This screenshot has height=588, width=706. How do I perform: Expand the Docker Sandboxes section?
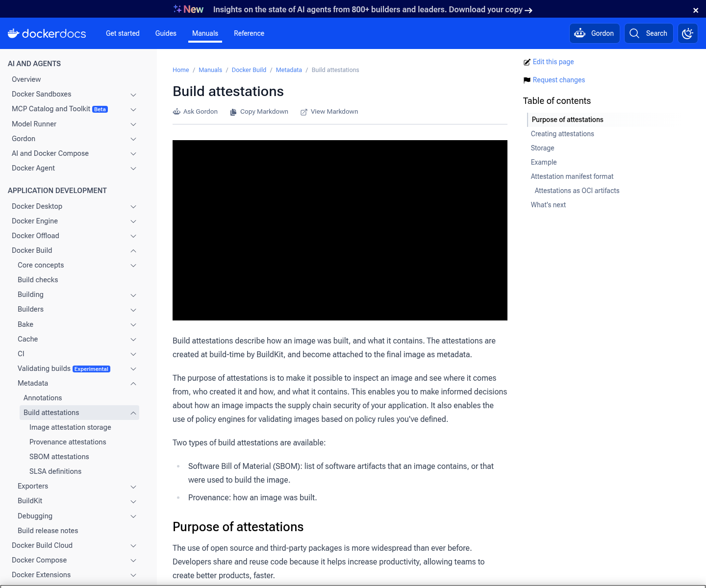tap(133, 95)
